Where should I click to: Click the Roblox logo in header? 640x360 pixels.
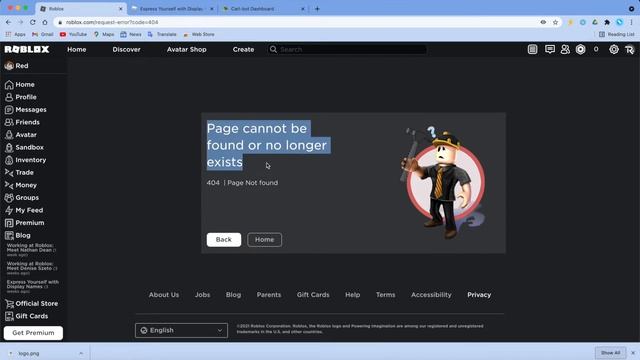(27, 49)
